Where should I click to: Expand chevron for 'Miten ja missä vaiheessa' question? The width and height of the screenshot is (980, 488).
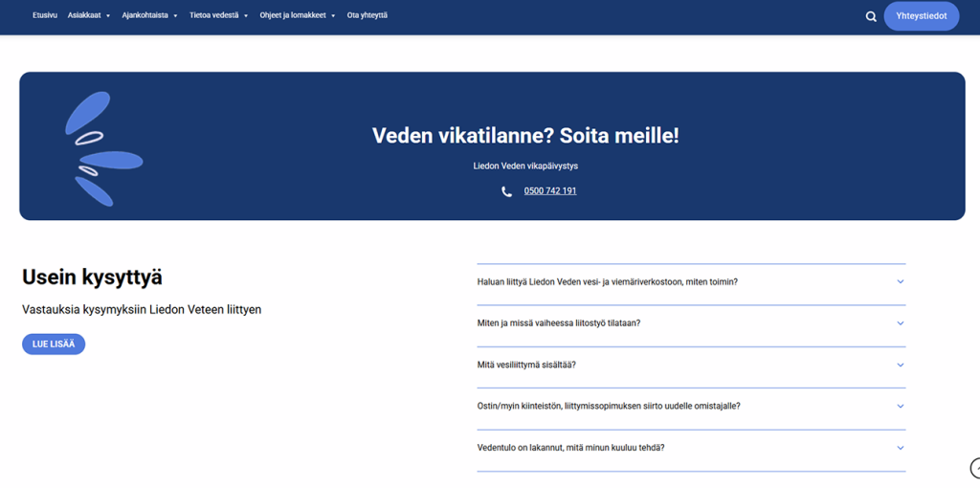pos(900,323)
